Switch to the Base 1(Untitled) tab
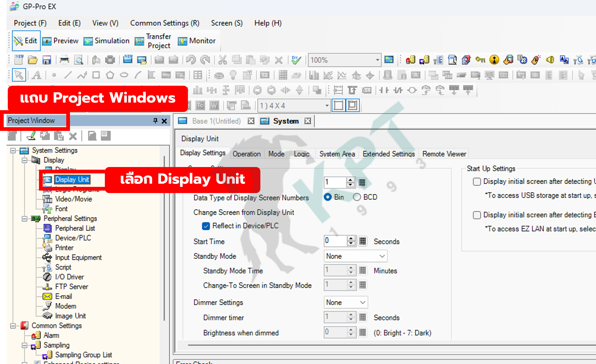This screenshot has height=364, width=596. [216, 121]
